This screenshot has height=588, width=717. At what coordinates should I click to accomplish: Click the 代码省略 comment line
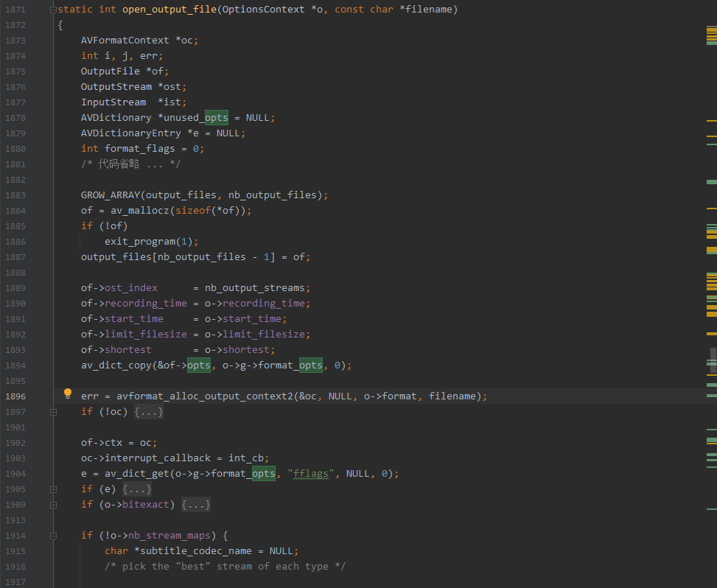click(130, 164)
